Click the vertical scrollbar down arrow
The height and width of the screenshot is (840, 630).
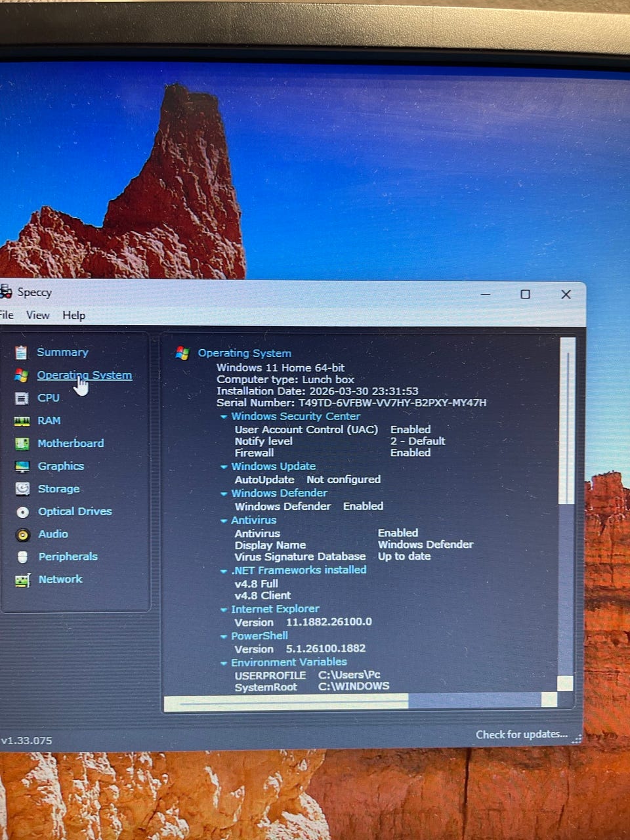(x=565, y=683)
